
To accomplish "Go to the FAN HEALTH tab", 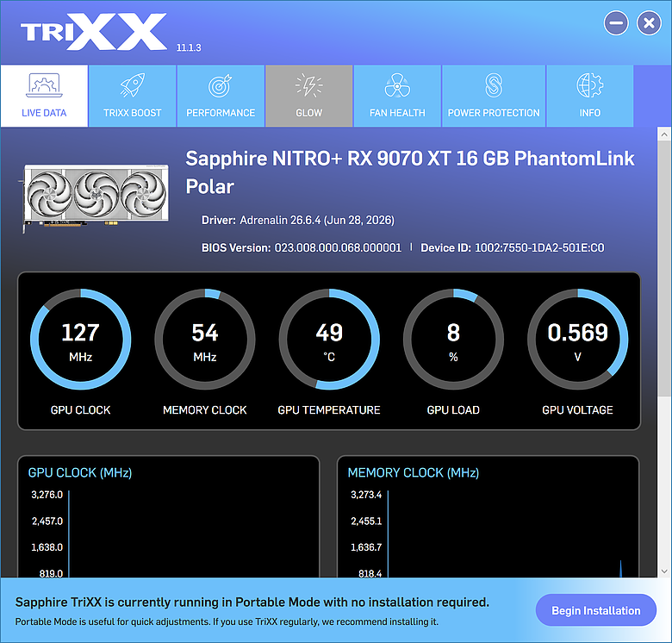I will coord(397,96).
